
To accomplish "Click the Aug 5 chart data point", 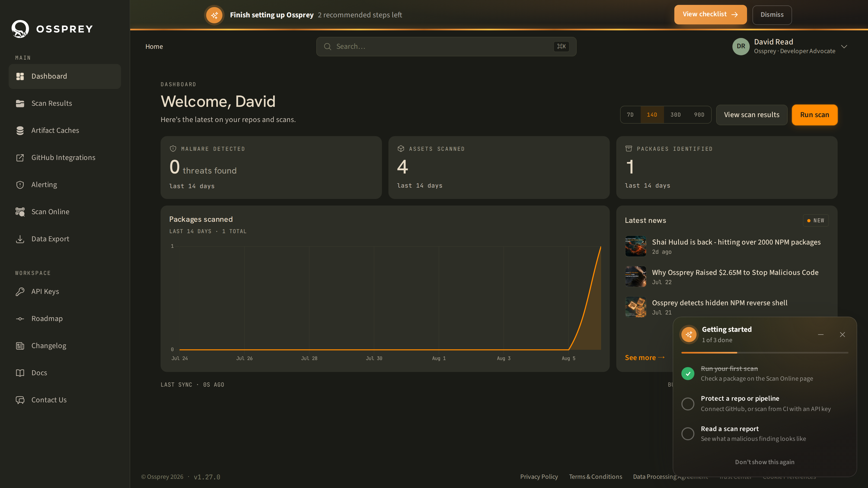I will pos(569,349).
